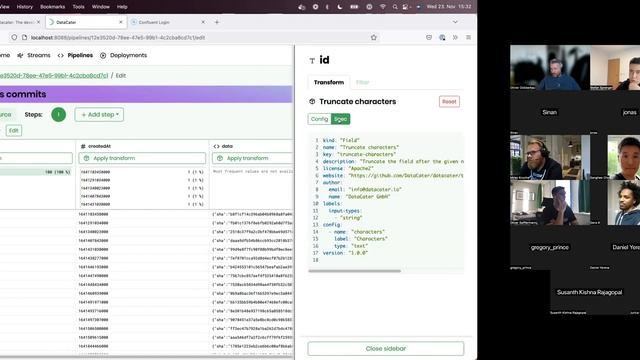Click the Pipelines code-bracket icon
The image size is (640, 360).
pyautogui.click(x=61, y=55)
